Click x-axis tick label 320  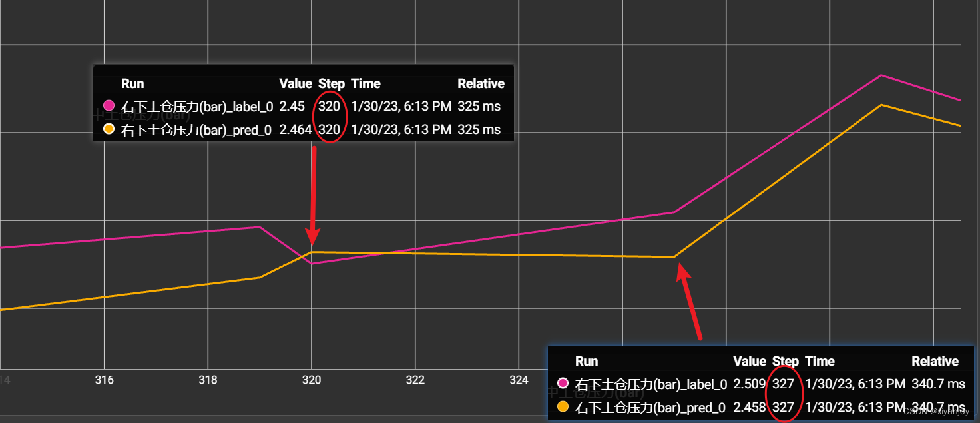point(312,380)
